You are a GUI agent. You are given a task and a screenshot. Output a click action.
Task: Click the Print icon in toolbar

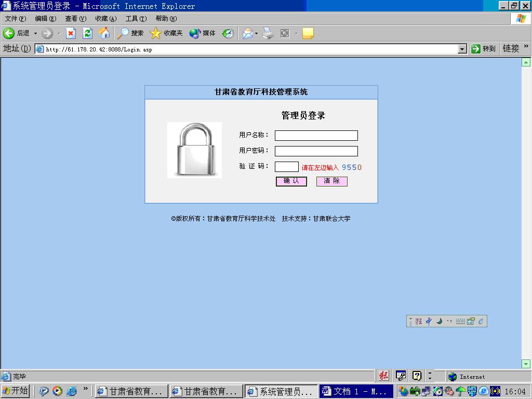point(268,33)
